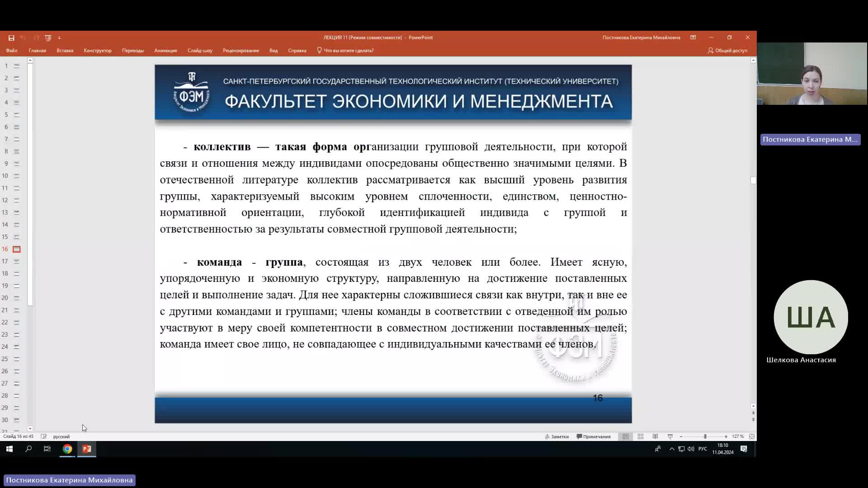Click webcam video tile of presenter
The image size is (868, 488).
coord(812,74)
